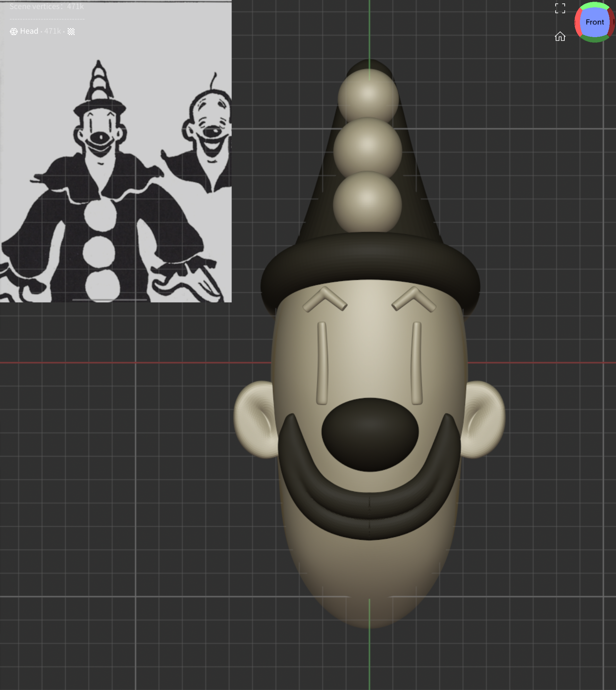Click the polyhedron mesh icon beside Head
Image resolution: width=616 pixels, height=690 pixels.
click(x=14, y=32)
